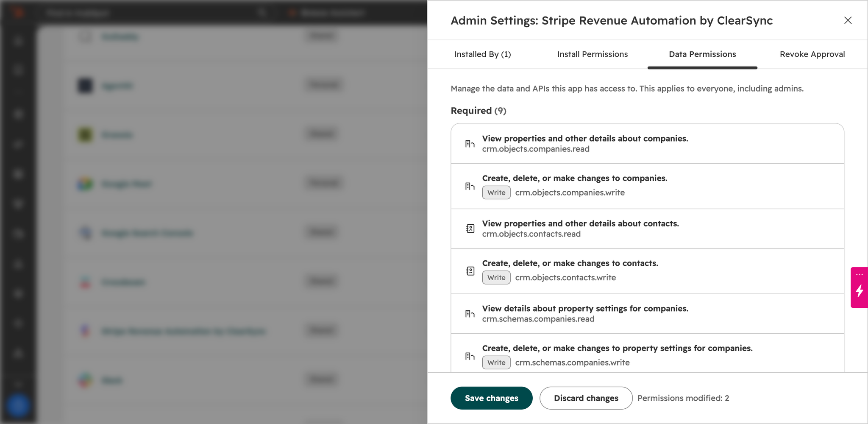
Task: Click the blue circular avatar in blurred sidebar
Action: pyautogui.click(x=18, y=405)
